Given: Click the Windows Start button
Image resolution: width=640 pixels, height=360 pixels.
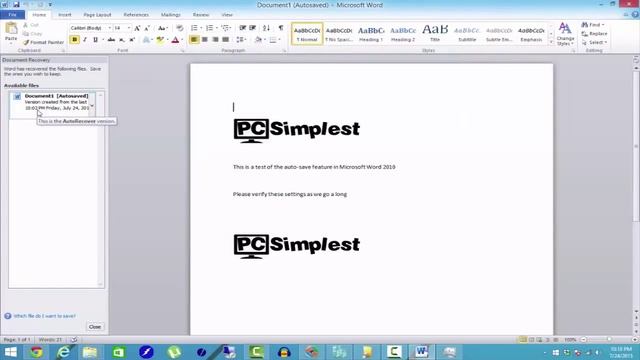Looking at the screenshot, I should (10, 352).
